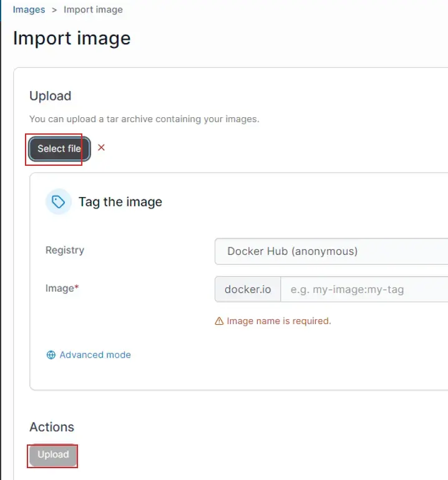Image resolution: width=448 pixels, height=480 pixels.
Task: Focus the image name input field
Action: pos(364,289)
